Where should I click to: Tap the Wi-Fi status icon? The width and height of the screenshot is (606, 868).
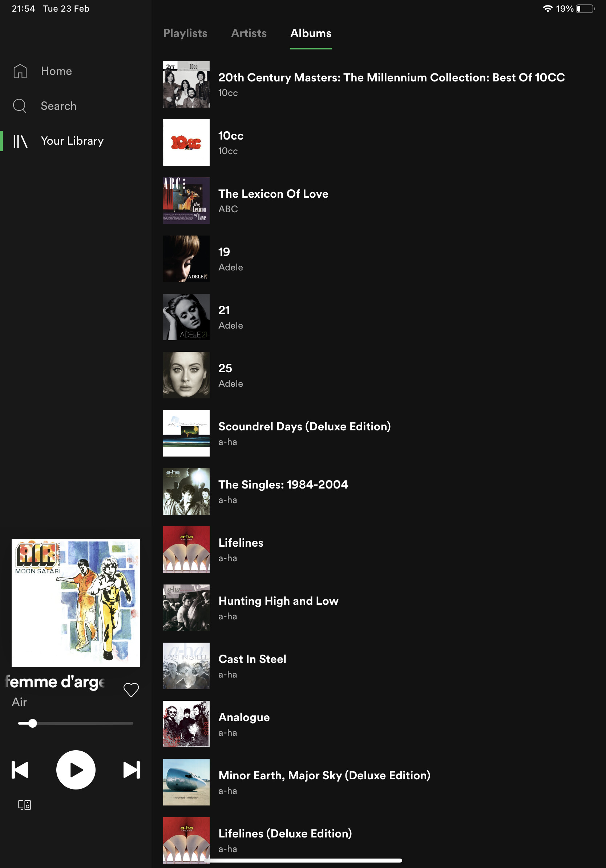click(x=548, y=9)
